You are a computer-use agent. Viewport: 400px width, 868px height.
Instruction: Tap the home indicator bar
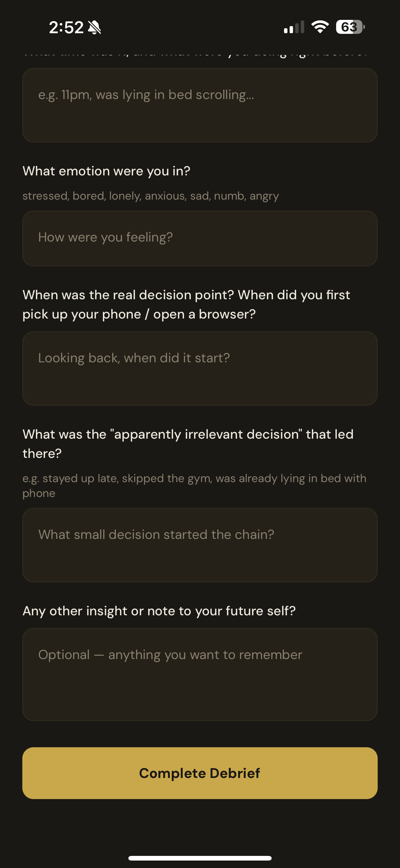[200, 858]
